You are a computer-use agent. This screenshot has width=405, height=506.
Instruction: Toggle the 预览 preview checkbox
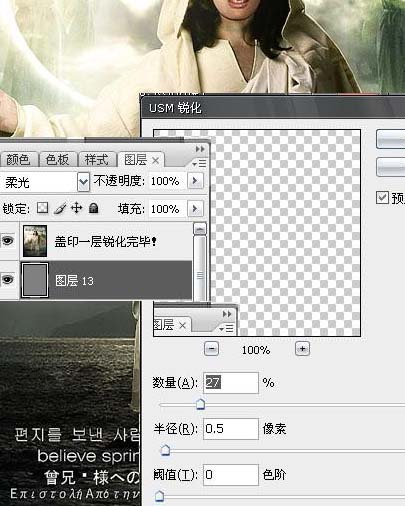[382, 197]
